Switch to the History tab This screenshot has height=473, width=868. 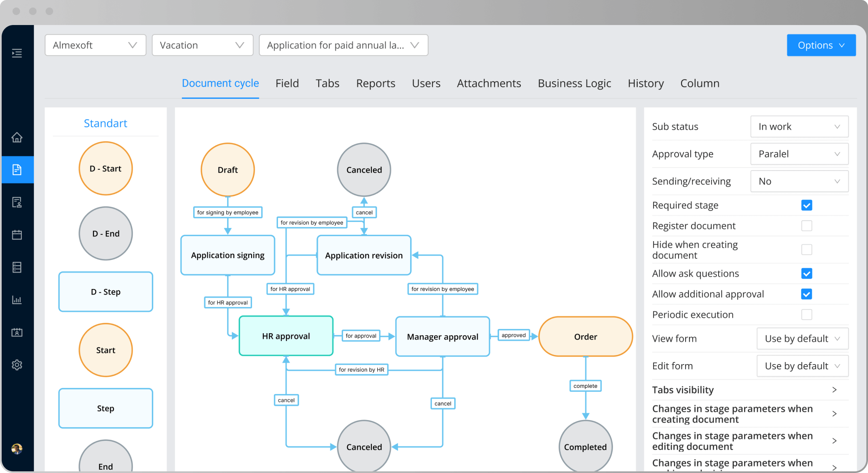coord(646,83)
